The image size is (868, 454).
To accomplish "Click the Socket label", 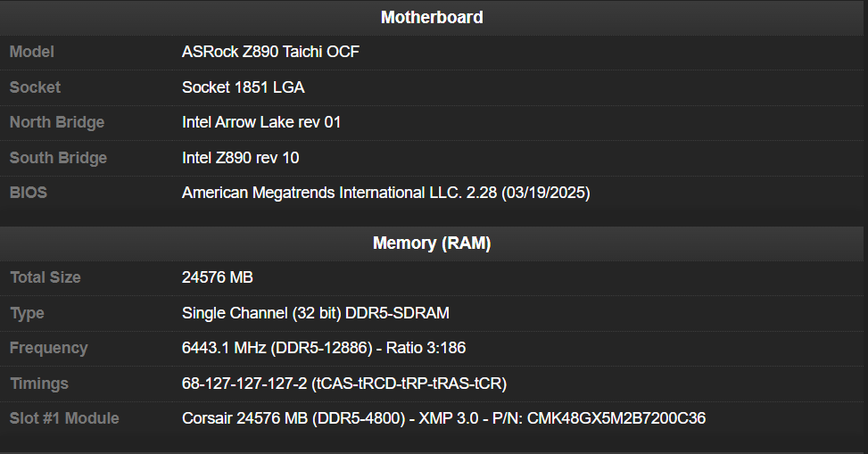I will (x=35, y=87).
